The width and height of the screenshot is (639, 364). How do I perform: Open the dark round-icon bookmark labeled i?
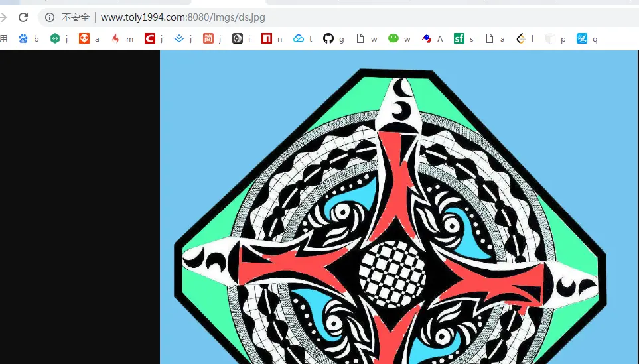click(242, 38)
